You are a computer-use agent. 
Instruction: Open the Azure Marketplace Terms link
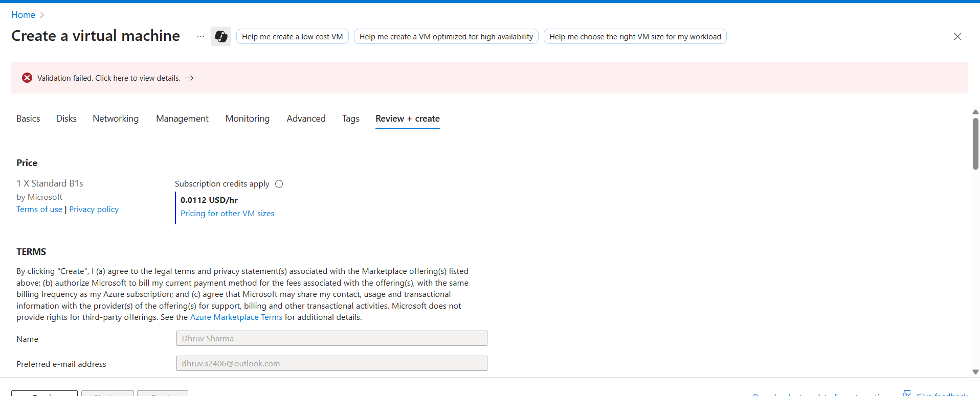coord(236,317)
